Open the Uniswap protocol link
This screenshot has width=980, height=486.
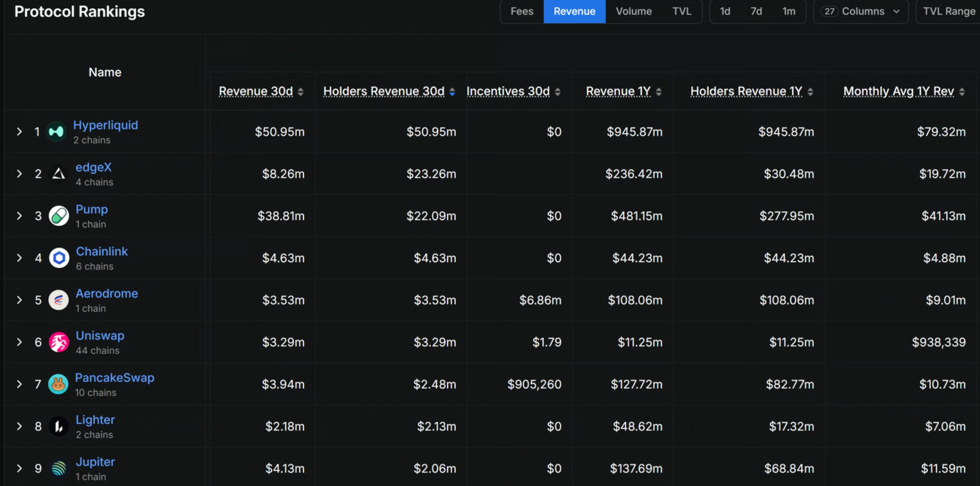click(x=100, y=336)
